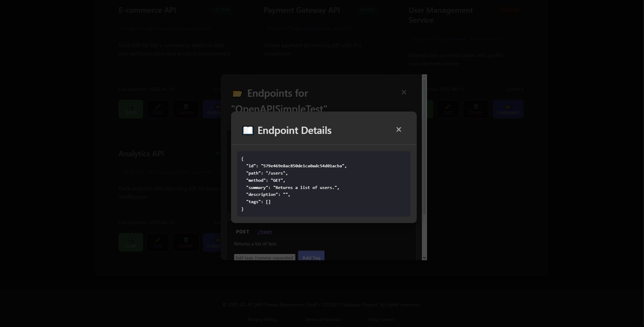Click the "summary" line in endpoint JSON
644x327 pixels.
293,188
